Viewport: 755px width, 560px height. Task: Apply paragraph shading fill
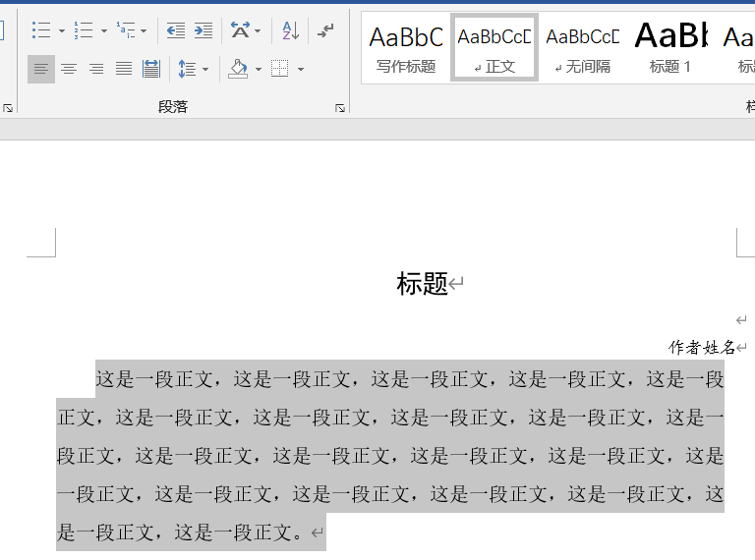pyautogui.click(x=238, y=69)
